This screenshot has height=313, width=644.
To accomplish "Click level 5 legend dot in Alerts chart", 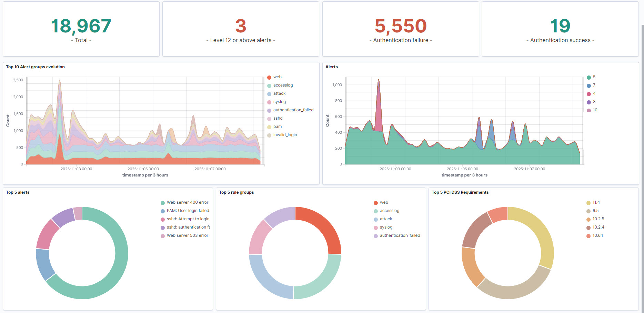I will [x=589, y=77].
